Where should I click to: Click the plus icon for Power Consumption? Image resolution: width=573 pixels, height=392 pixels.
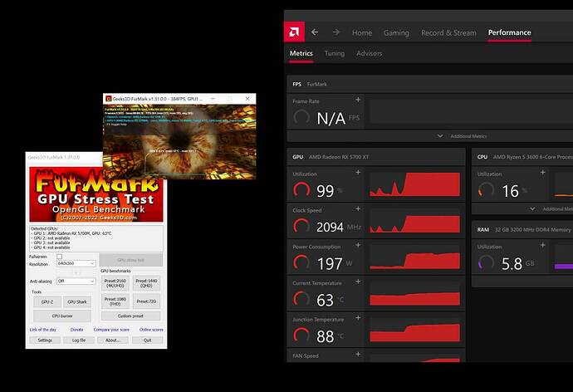[x=358, y=245]
